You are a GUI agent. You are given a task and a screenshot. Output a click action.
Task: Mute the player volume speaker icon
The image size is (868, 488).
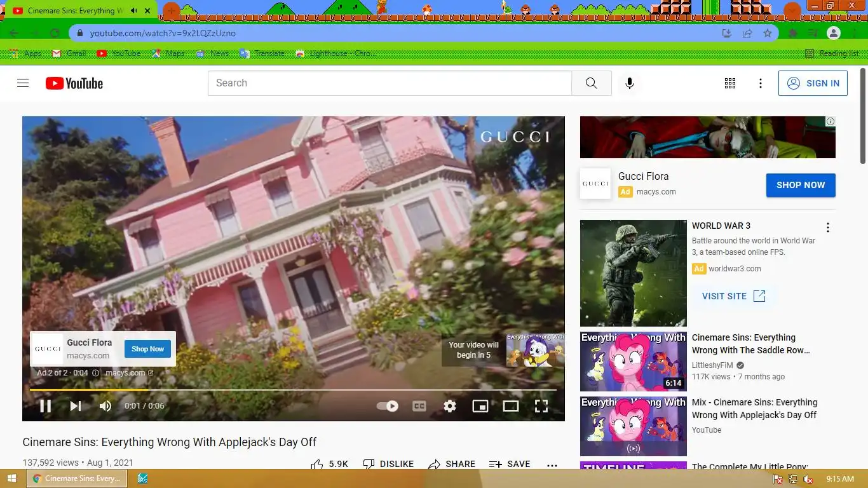pyautogui.click(x=105, y=406)
